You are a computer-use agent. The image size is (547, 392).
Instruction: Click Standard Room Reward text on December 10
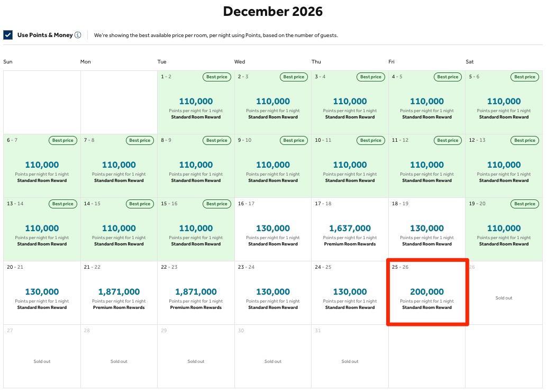coord(350,180)
